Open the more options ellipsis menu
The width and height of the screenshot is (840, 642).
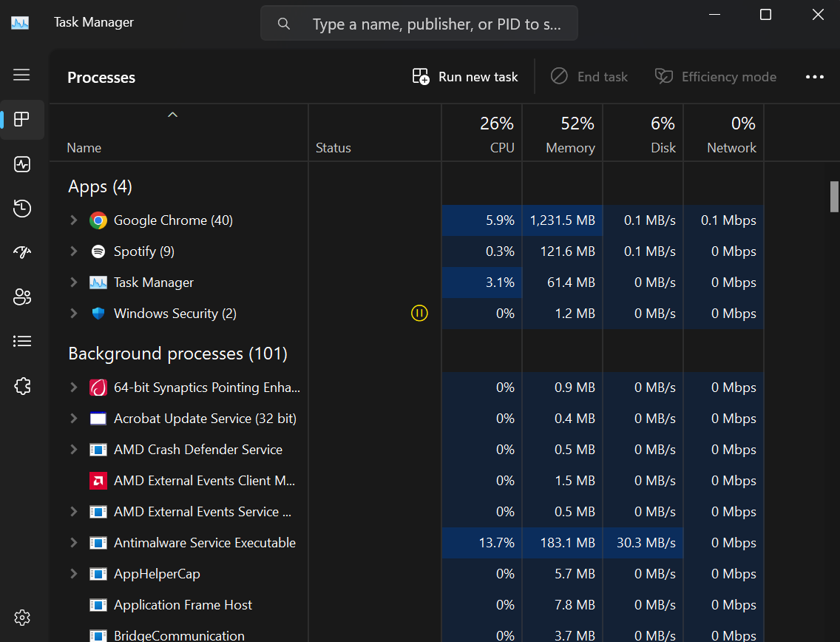814,77
